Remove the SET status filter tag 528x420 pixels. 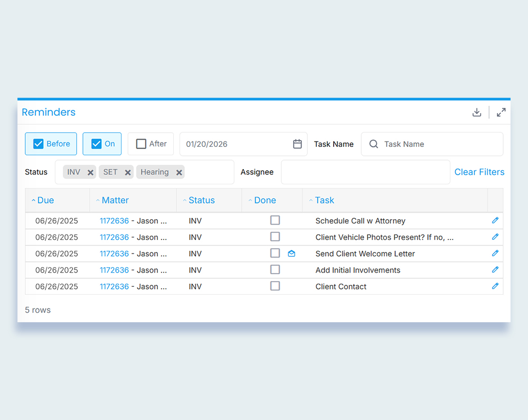pyautogui.click(x=128, y=172)
